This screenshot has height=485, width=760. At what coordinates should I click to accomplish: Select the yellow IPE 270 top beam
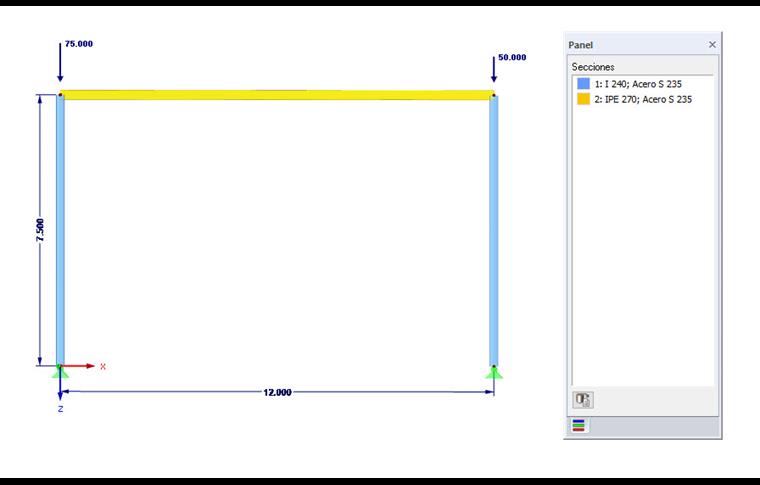pyautogui.click(x=277, y=95)
